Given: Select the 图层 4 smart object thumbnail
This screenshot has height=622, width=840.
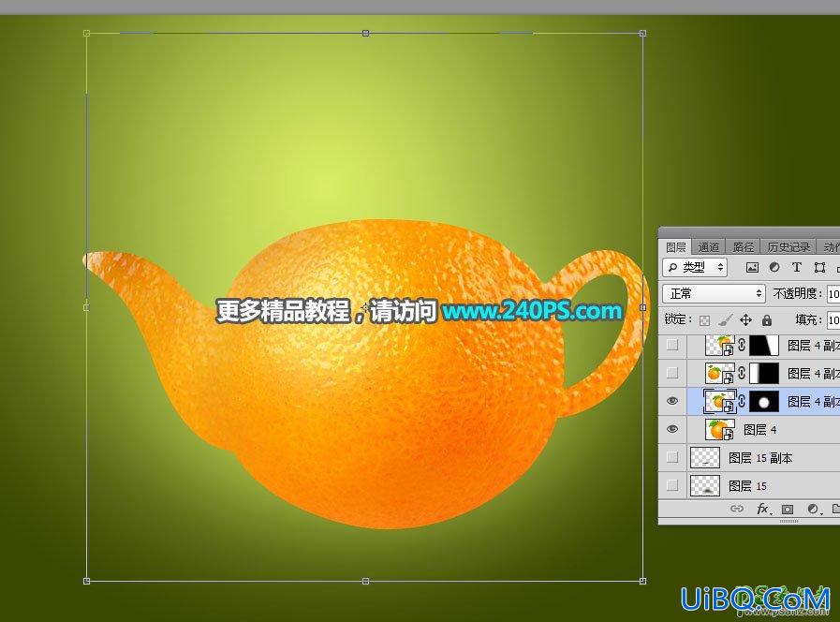Looking at the screenshot, I should point(719,429).
